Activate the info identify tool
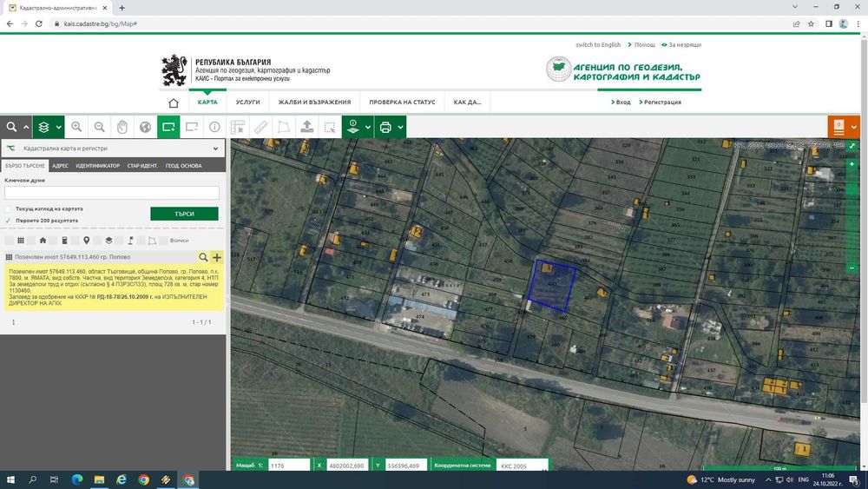Screen dimensions: 868x489 click(x=214, y=127)
